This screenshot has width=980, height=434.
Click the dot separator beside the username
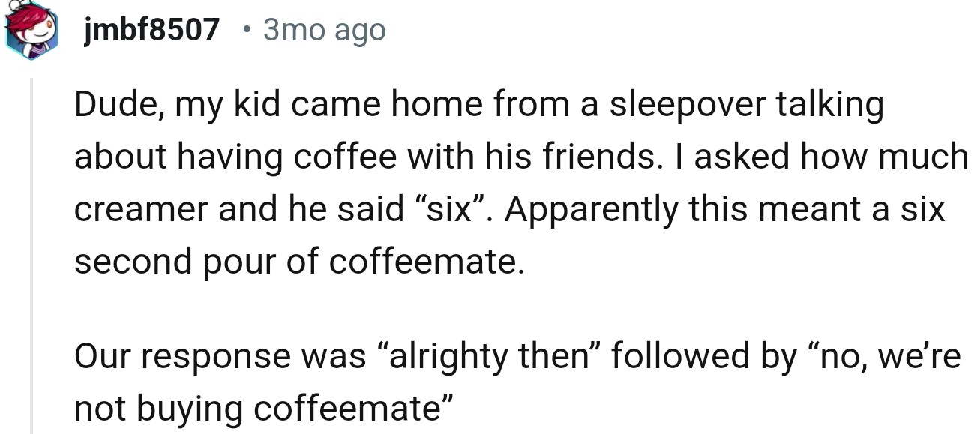247,31
